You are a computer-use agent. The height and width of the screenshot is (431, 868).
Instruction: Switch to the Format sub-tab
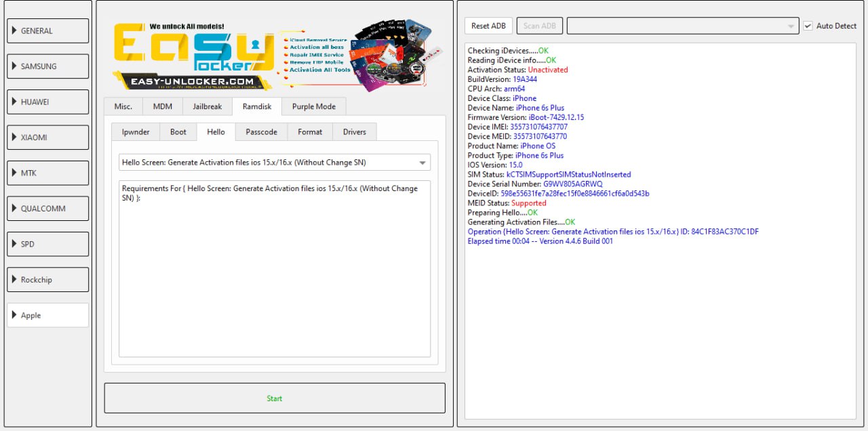tap(310, 131)
